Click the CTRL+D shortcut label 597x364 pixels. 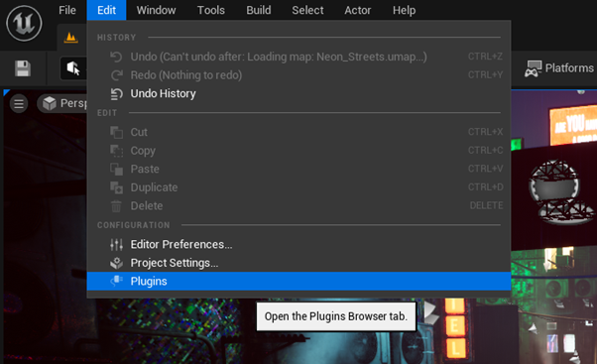pyautogui.click(x=485, y=187)
